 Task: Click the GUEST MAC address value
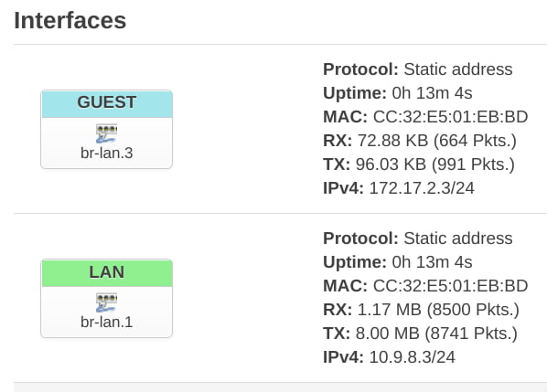click(450, 117)
